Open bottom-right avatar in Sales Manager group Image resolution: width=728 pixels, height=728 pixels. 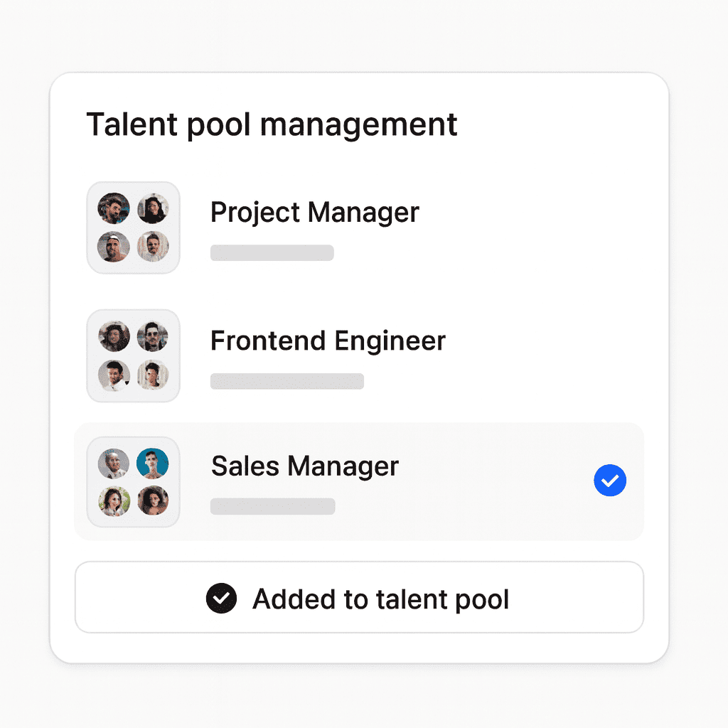153,501
